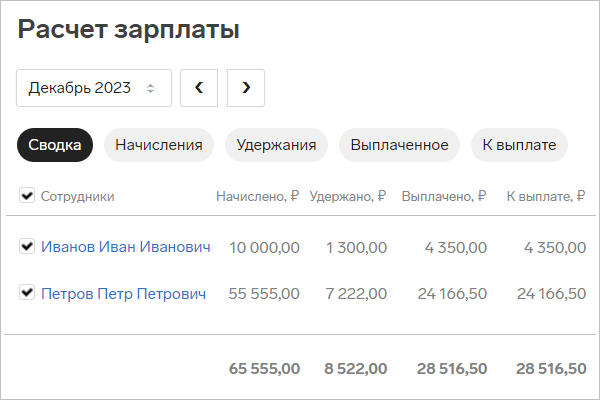600x400 pixels.
Task: Click the Начислено, ₽ column header
Action: click(x=258, y=196)
